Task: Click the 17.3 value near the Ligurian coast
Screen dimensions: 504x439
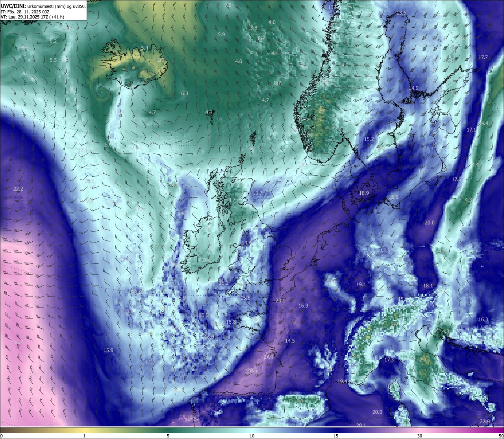Action: (389, 360)
